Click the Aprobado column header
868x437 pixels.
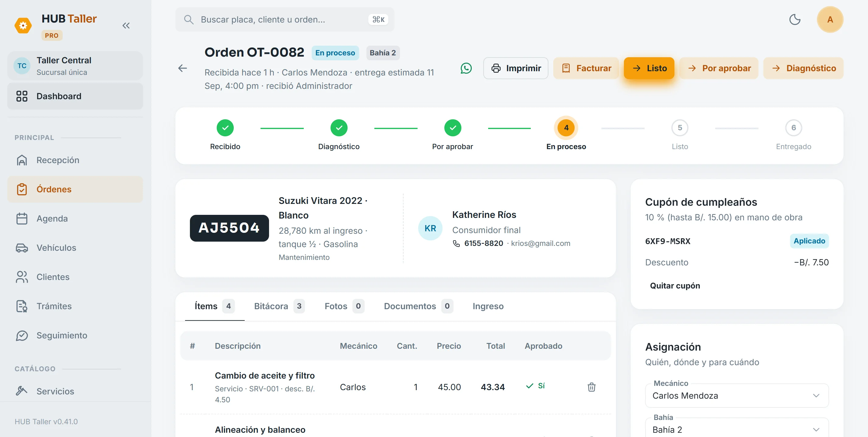(x=543, y=346)
